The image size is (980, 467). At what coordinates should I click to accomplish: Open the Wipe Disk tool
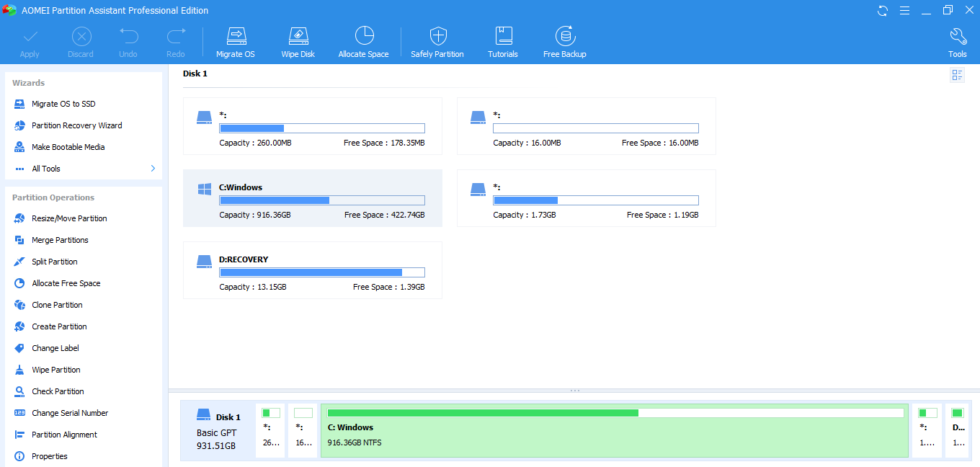click(x=298, y=37)
